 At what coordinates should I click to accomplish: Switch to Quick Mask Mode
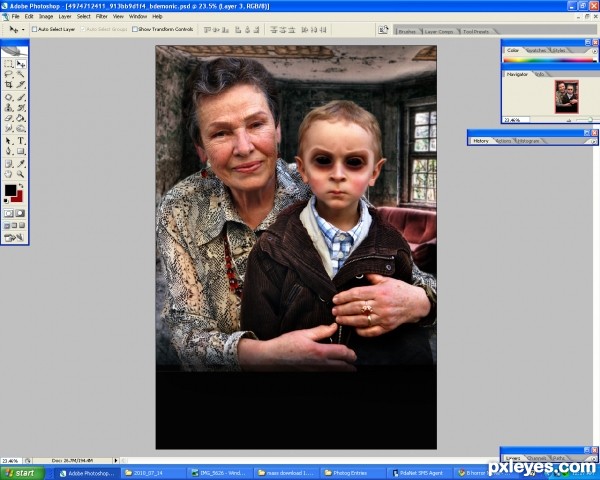[21, 213]
